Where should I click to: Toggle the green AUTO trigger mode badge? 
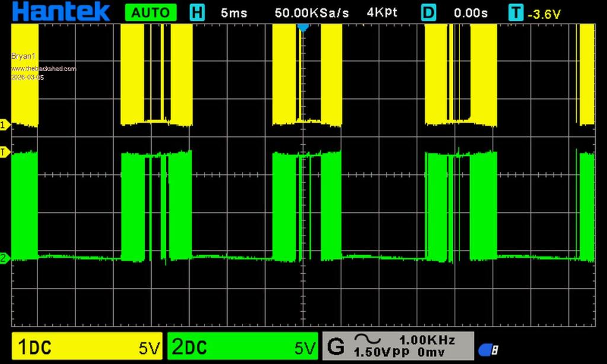point(151,12)
